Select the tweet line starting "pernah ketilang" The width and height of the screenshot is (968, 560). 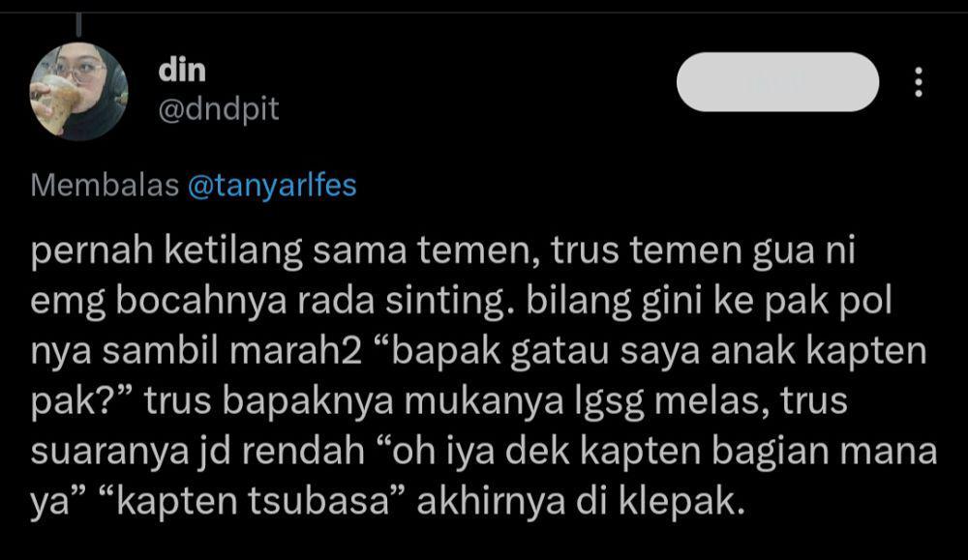click(x=443, y=251)
